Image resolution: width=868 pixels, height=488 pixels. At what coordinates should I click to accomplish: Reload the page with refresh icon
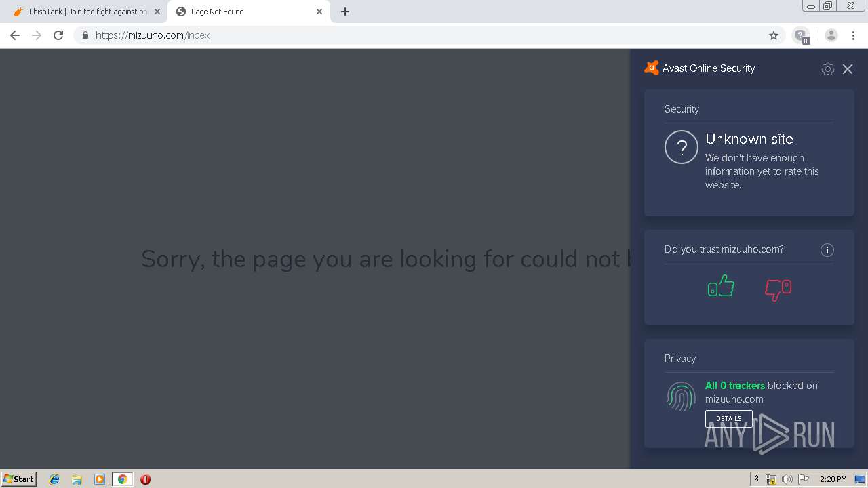pos(58,35)
